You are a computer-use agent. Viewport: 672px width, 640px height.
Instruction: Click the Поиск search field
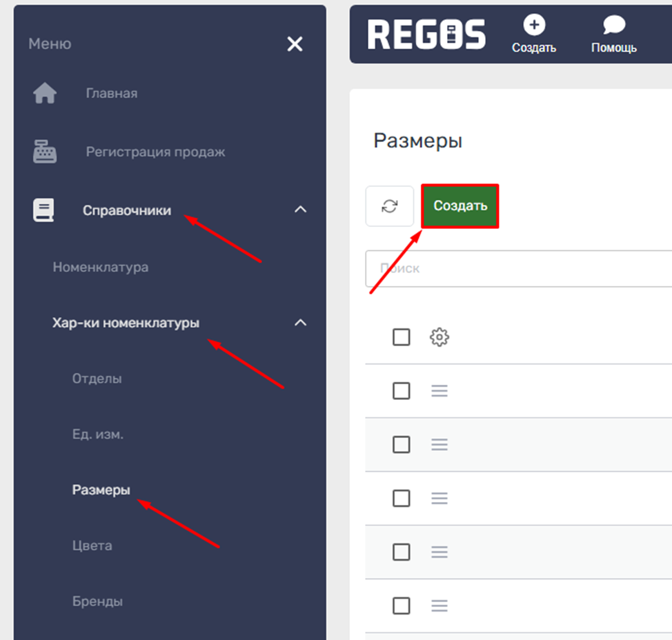coord(517,268)
